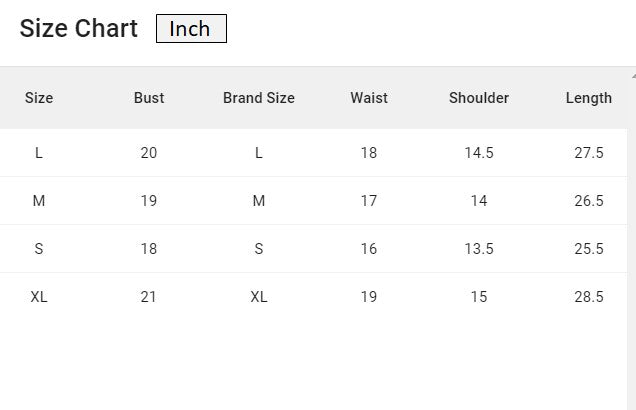
Task: Select size M in Size column
Action: tap(39, 201)
